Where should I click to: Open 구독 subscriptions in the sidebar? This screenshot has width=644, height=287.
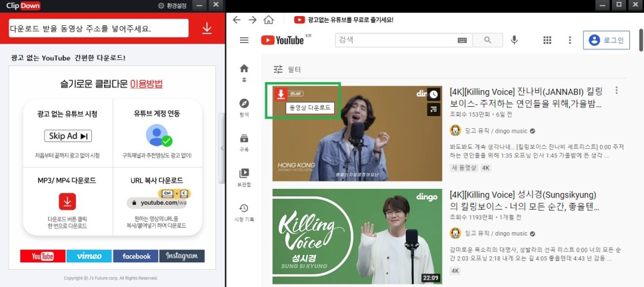245,143
